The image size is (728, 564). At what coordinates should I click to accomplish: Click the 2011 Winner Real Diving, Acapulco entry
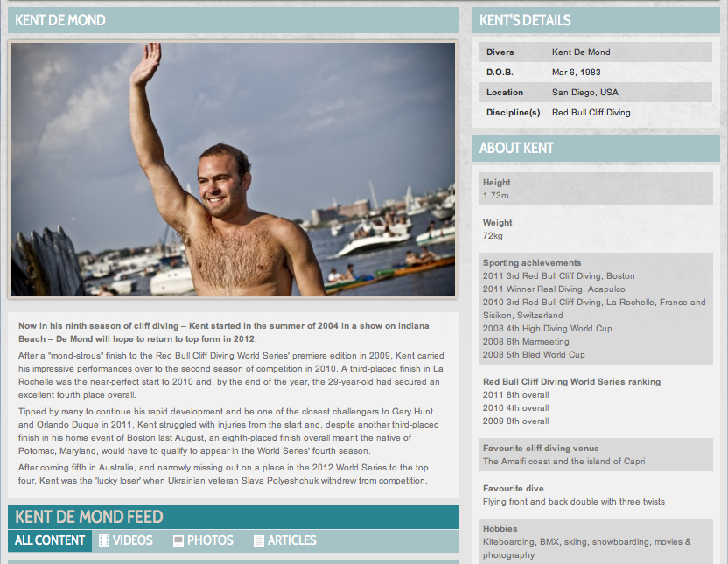tap(553, 289)
